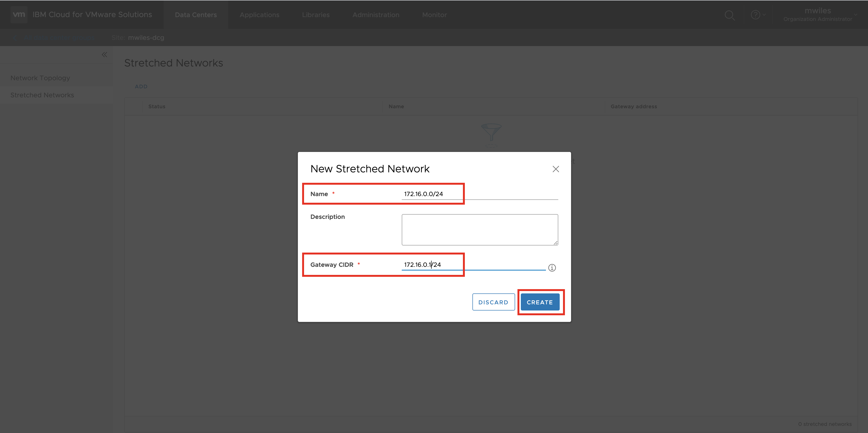
Task: Click the VMware vm logo
Action: (19, 14)
